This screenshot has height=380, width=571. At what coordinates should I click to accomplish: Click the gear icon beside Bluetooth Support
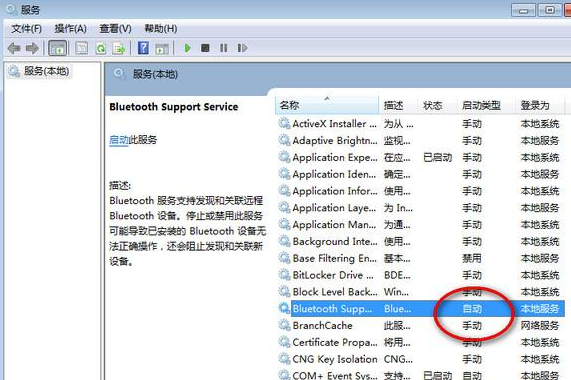pyautogui.click(x=284, y=308)
